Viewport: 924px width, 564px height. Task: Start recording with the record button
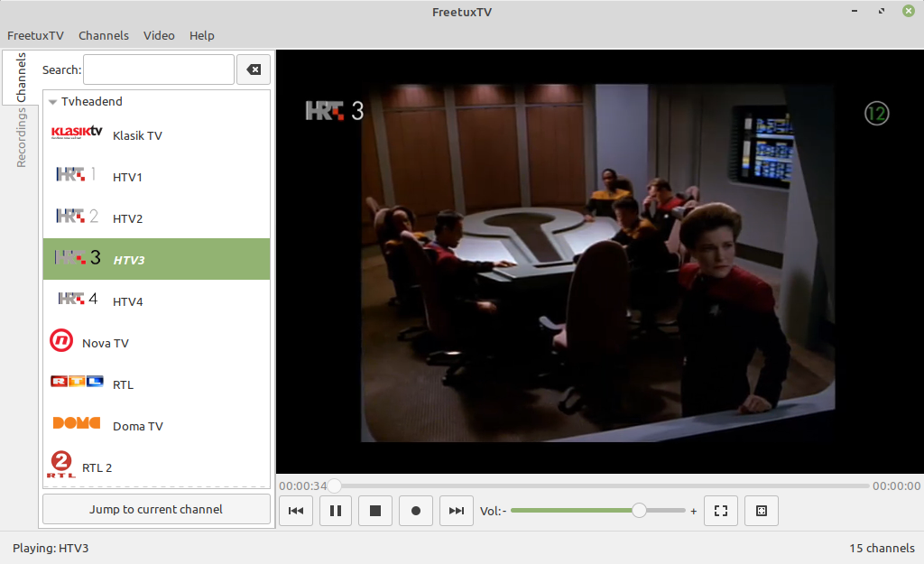coord(416,511)
